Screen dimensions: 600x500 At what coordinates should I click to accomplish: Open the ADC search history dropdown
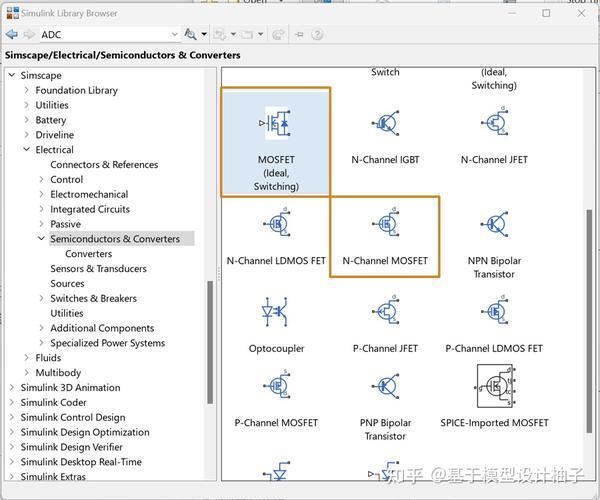(174, 34)
